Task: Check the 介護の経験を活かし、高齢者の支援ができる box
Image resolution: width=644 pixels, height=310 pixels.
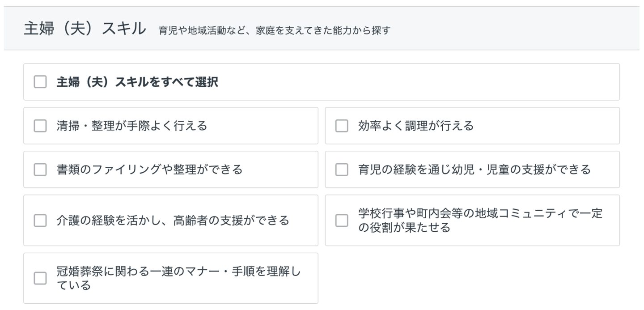Action: [40, 221]
